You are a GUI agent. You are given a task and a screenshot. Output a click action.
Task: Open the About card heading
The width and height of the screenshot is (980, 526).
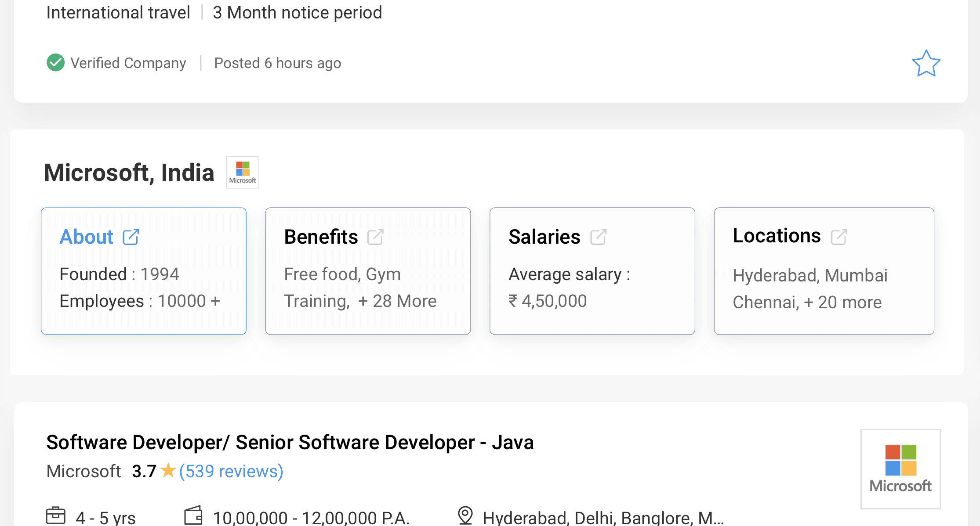[x=87, y=237]
